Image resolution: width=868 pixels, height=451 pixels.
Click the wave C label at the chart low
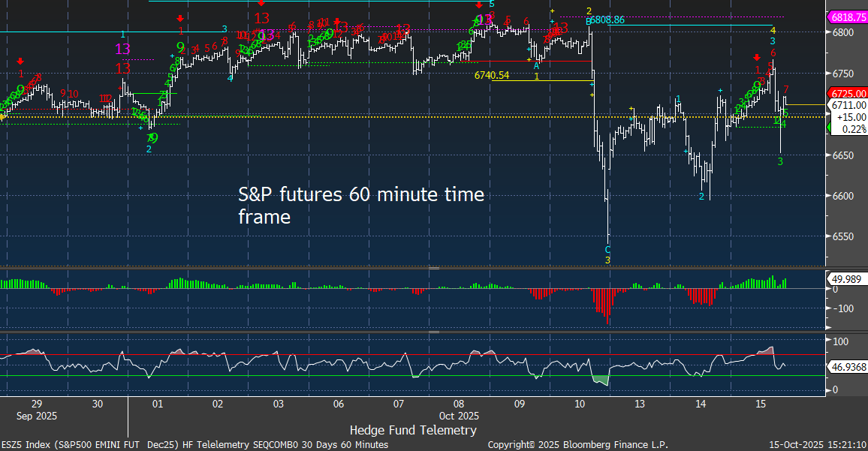[607, 248]
